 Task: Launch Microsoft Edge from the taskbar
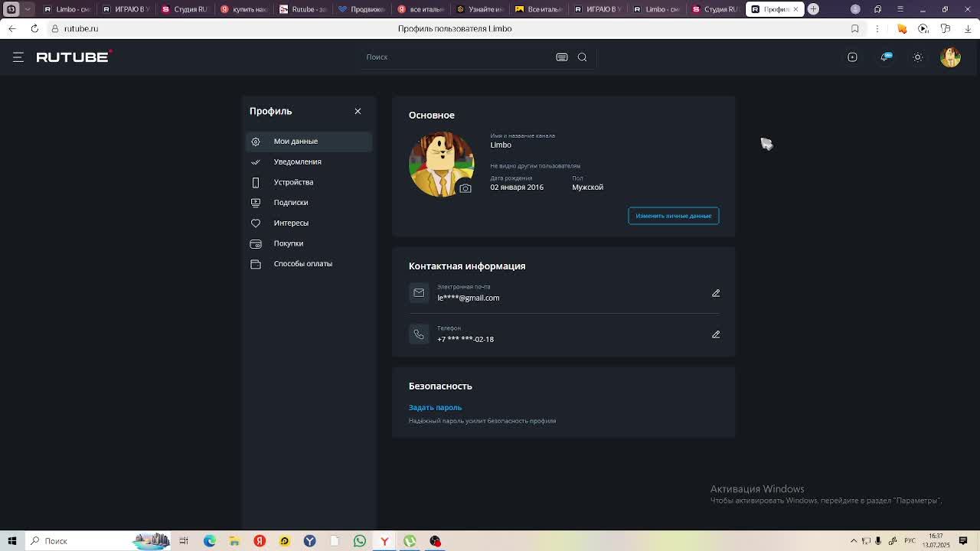[209, 541]
